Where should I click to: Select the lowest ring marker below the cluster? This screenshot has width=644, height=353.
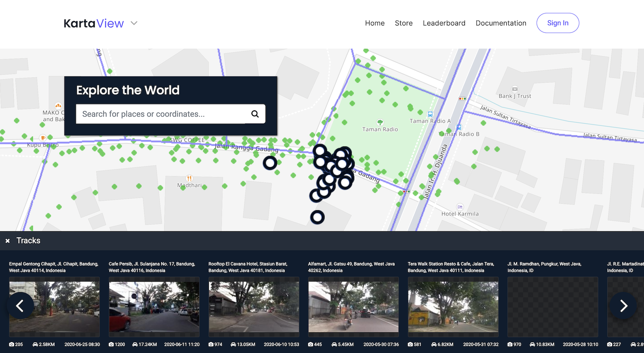[317, 217]
